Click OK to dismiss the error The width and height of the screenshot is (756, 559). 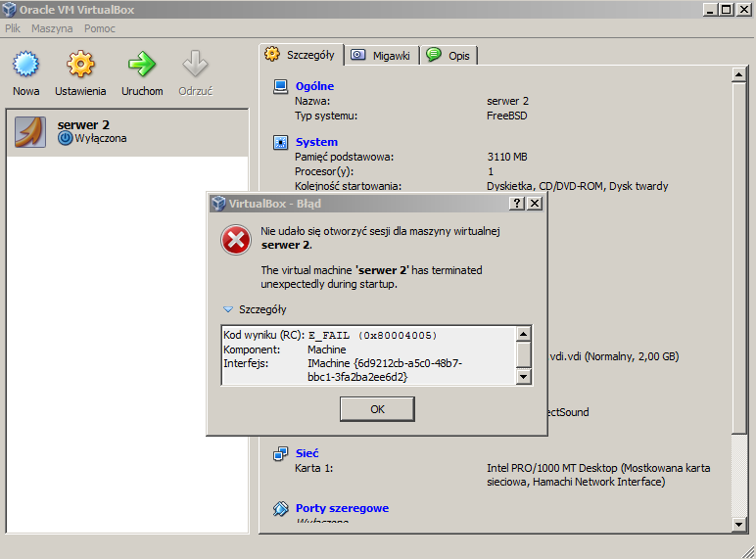tap(377, 409)
